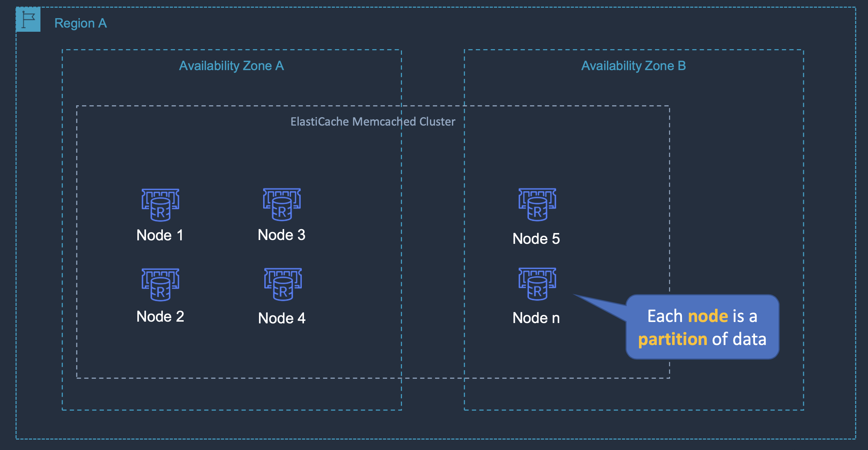868x450 pixels.
Task: Click the Node n text label
Action: click(536, 318)
